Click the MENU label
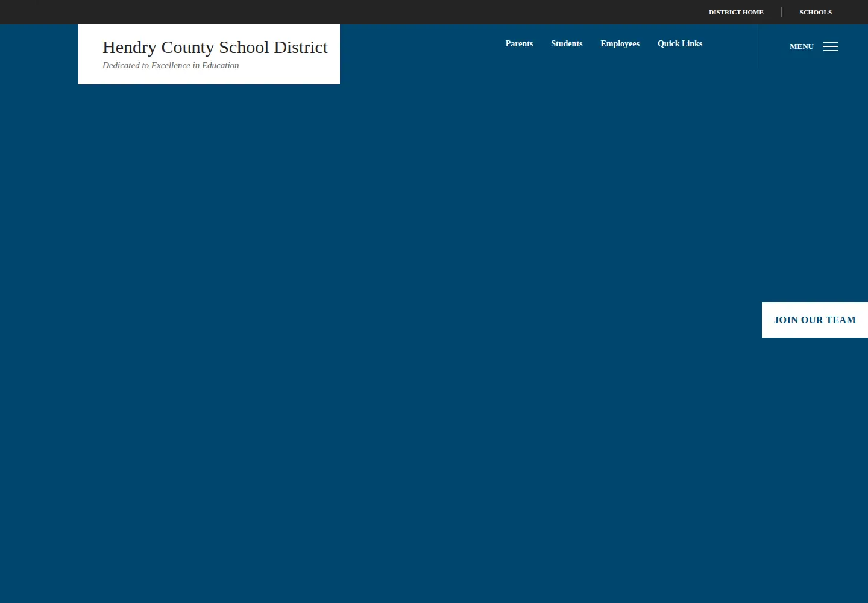This screenshot has width=868, height=603. [802, 46]
